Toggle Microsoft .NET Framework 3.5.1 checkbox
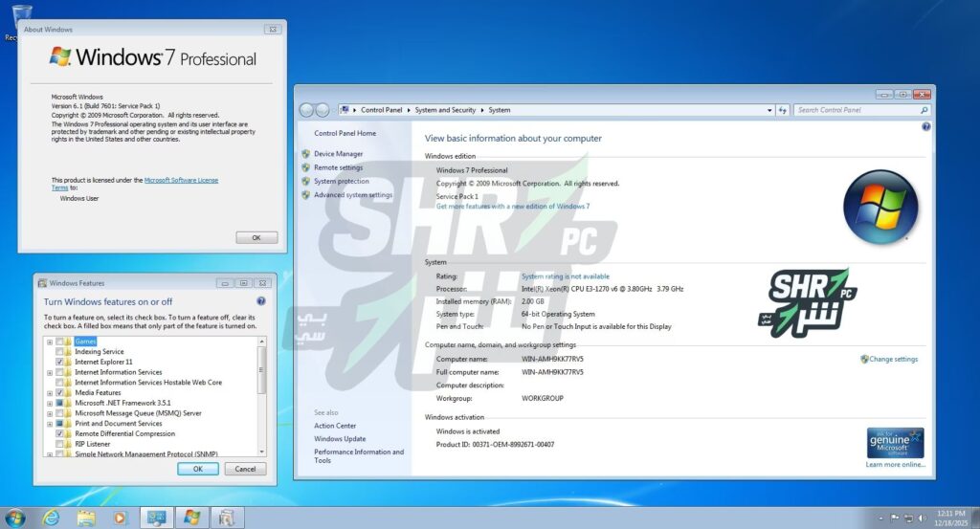980x529 pixels. tap(59, 403)
